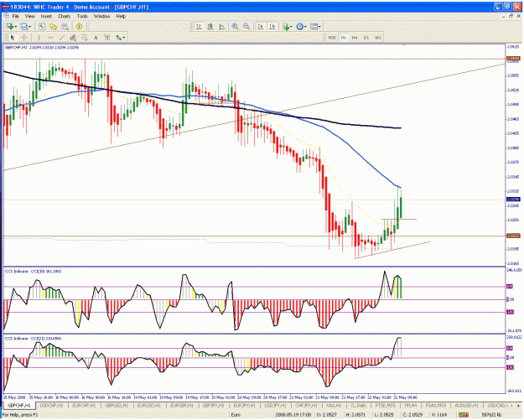
Task: Switch to the AUDUSD,H1 chart tab
Action: pos(466,406)
